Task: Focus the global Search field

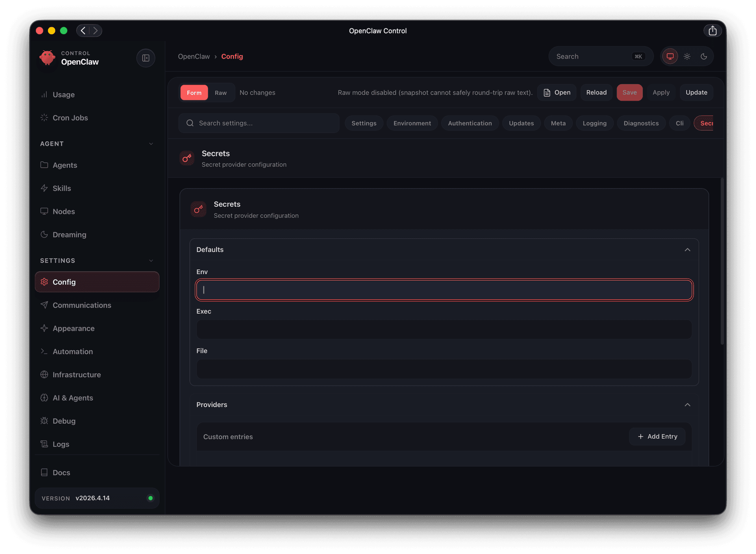Action: point(601,56)
